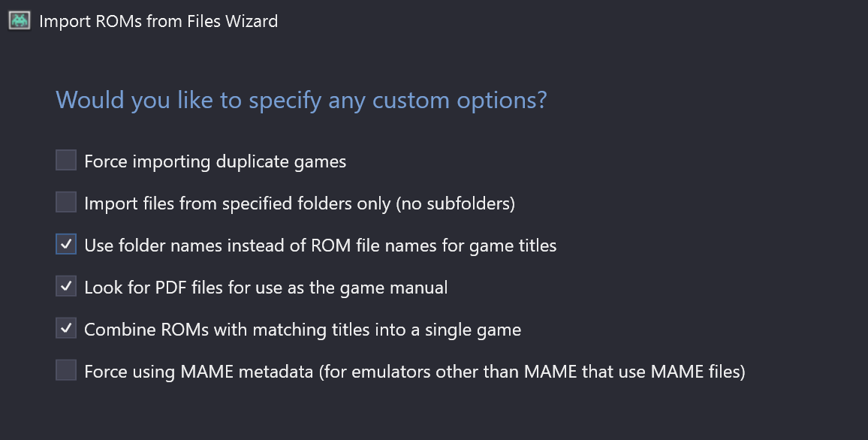868x440 pixels.
Task: Enable the Force using MAME metadata checkbox
Action: tap(66, 370)
